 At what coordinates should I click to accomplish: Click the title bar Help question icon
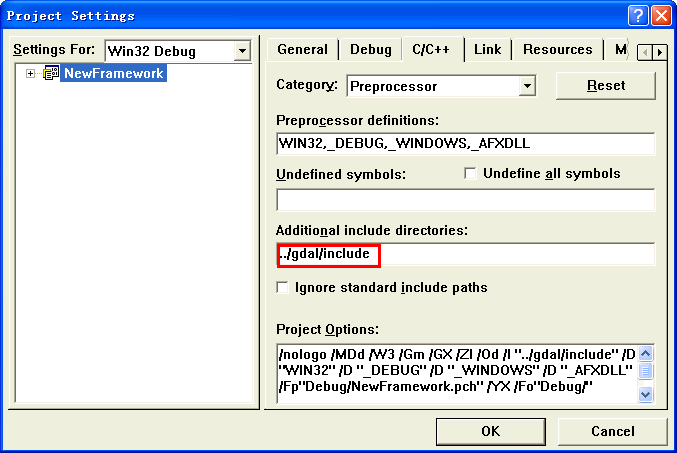pyautogui.click(x=638, y=16)
